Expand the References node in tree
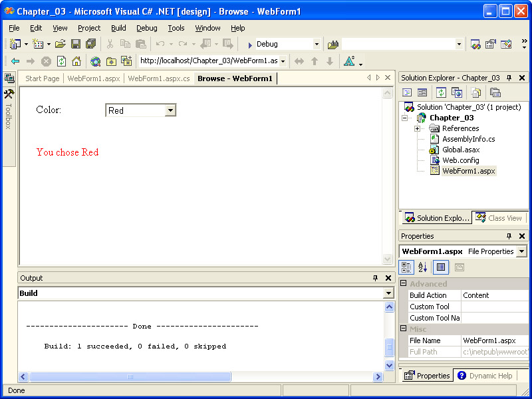Viewport: 532px width, 399px height. [x=417, y=128]
